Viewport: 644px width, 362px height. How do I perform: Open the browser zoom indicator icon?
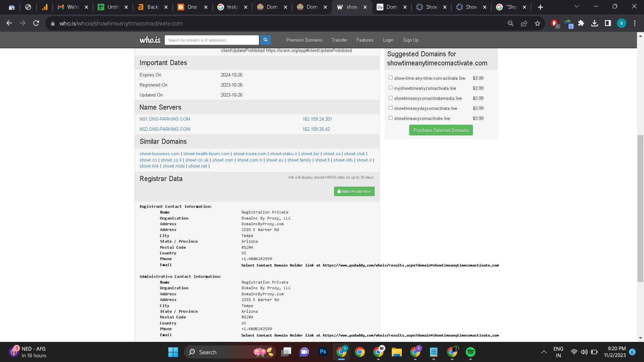point(511,23)
